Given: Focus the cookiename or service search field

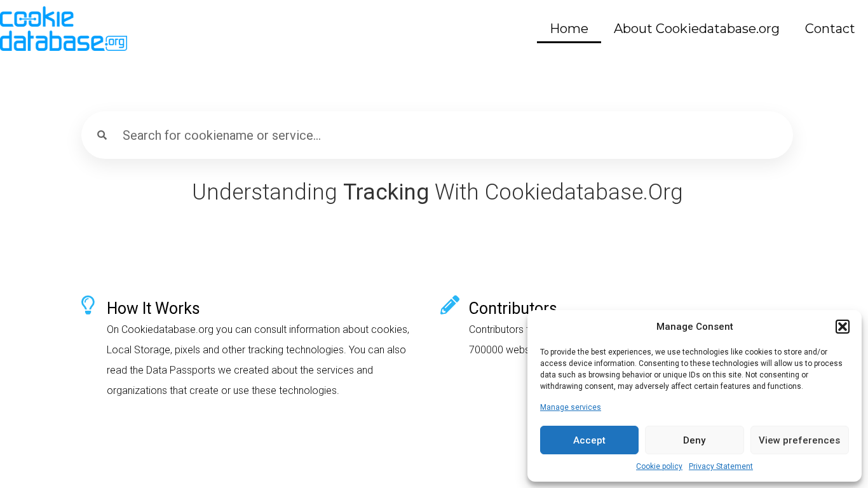Looking at the screenshot, I should [x=445, y=135].
